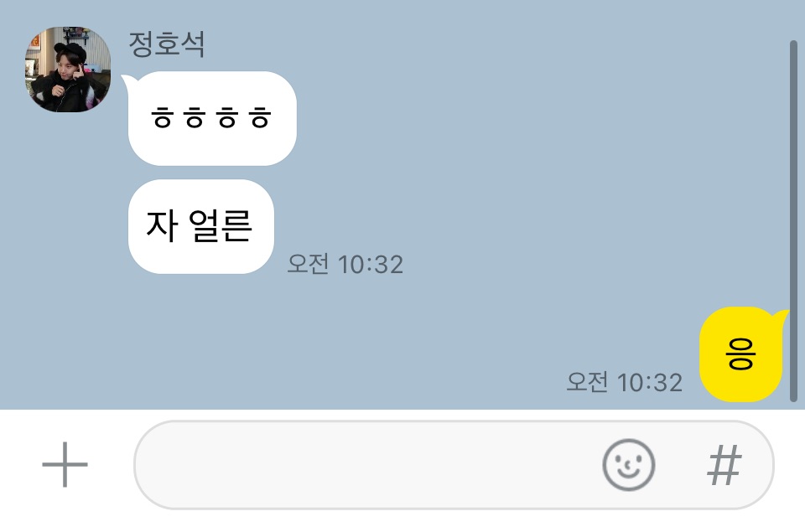
Task: Open the emoticon picker smiley icon
Action: [628, 465]
